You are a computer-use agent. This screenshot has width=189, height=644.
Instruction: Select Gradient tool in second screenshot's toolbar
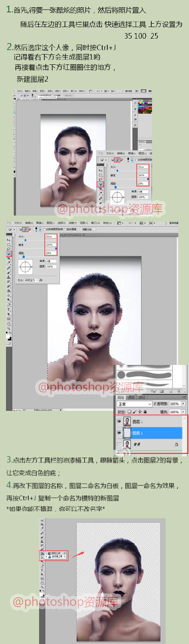point(9,291)
